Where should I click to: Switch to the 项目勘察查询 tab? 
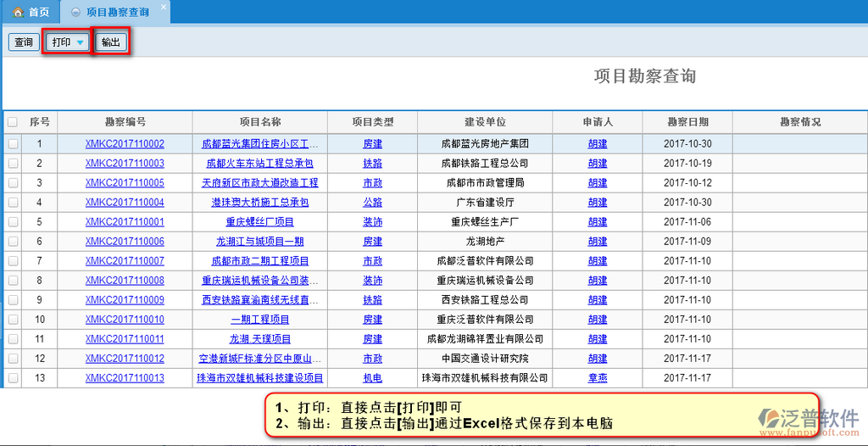coord(117,12)
